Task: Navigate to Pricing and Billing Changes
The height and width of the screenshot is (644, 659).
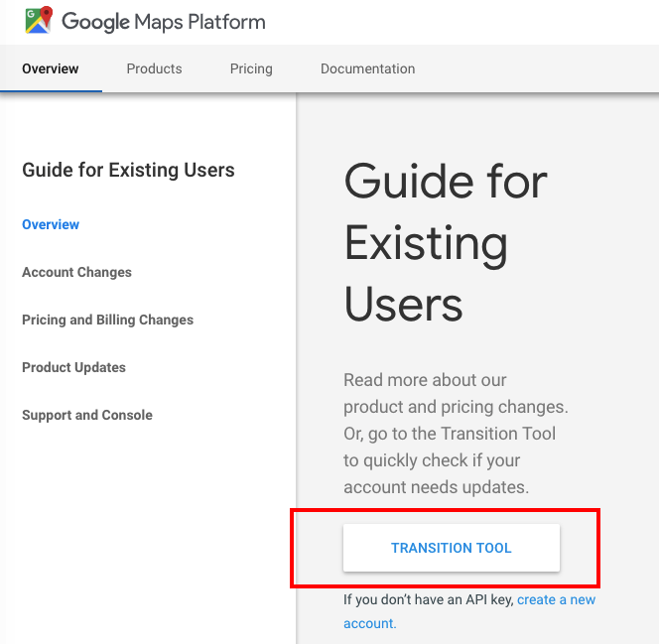Action: [x=107, y=320]
